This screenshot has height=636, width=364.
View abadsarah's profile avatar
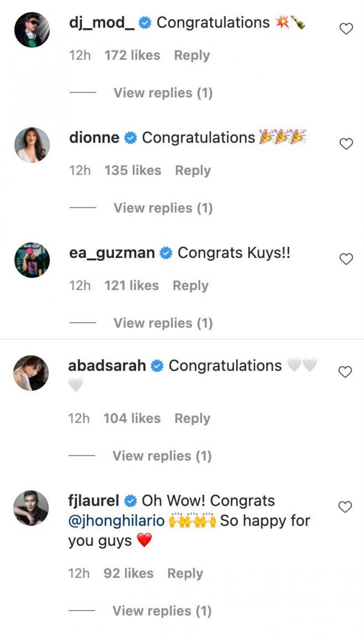pyautogui.click(x=31, y=373)
